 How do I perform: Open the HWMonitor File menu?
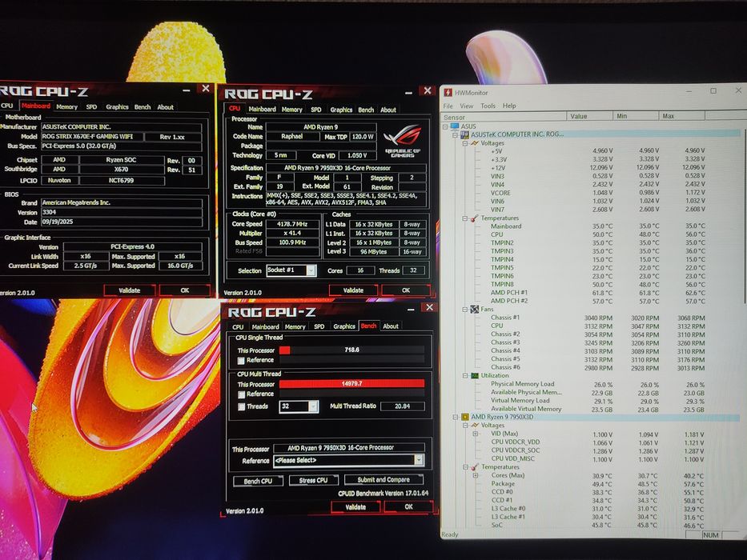[x=448, y=106]
